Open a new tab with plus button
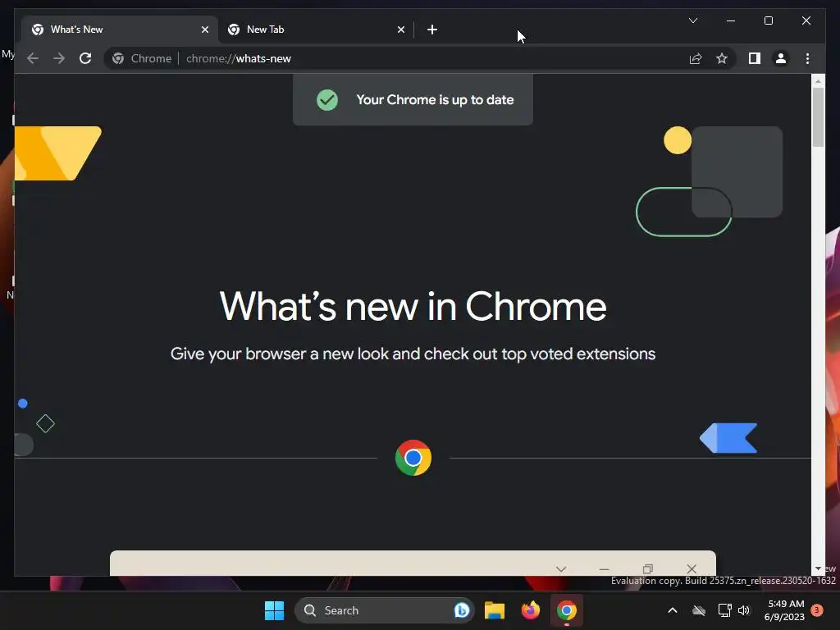Screen dimensions: 840x630 pos(432,30)
